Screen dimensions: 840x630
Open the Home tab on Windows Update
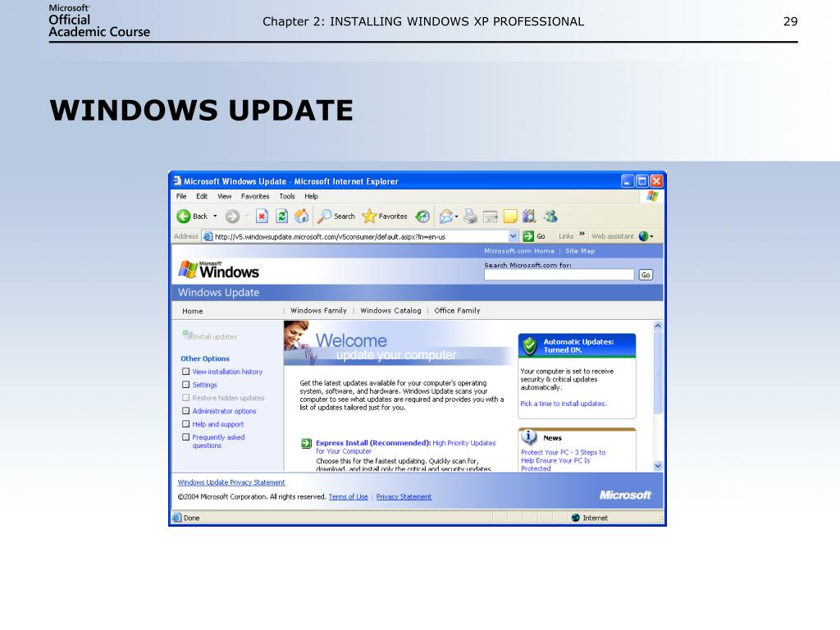pyautogui.click(x=192, y=311)
